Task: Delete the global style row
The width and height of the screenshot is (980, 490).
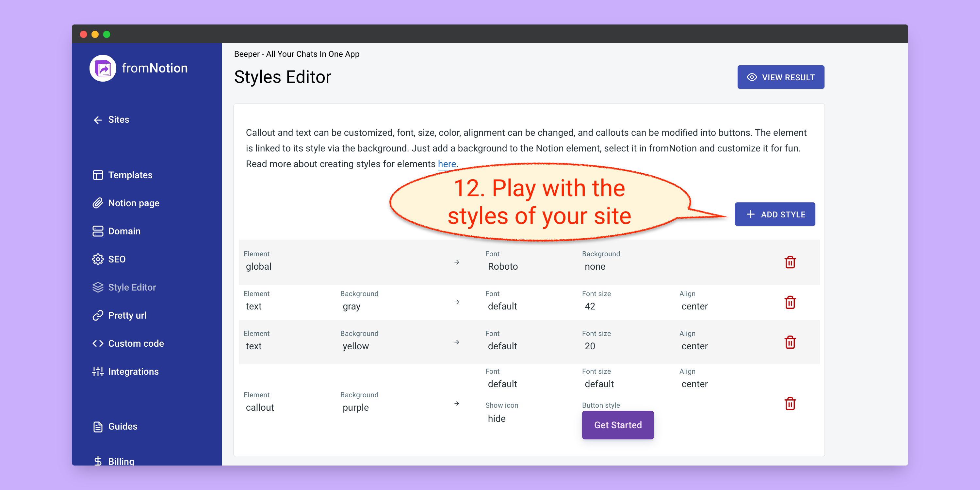Action: point(790,262)
